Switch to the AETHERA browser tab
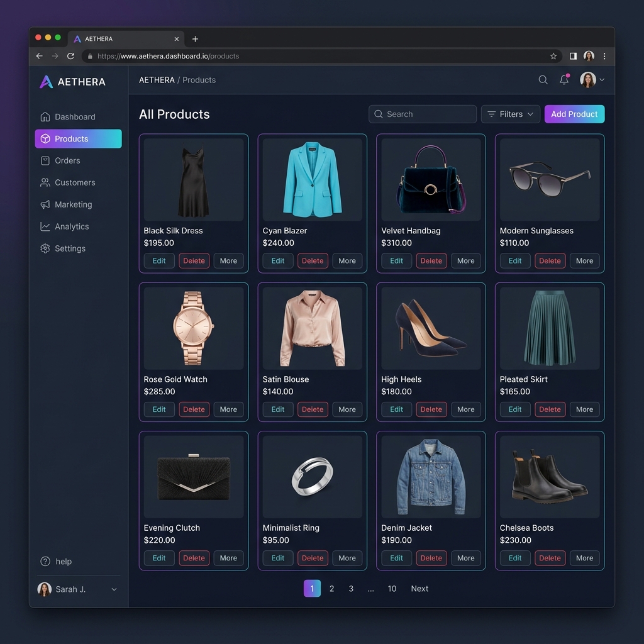 [x=119, y=38]
